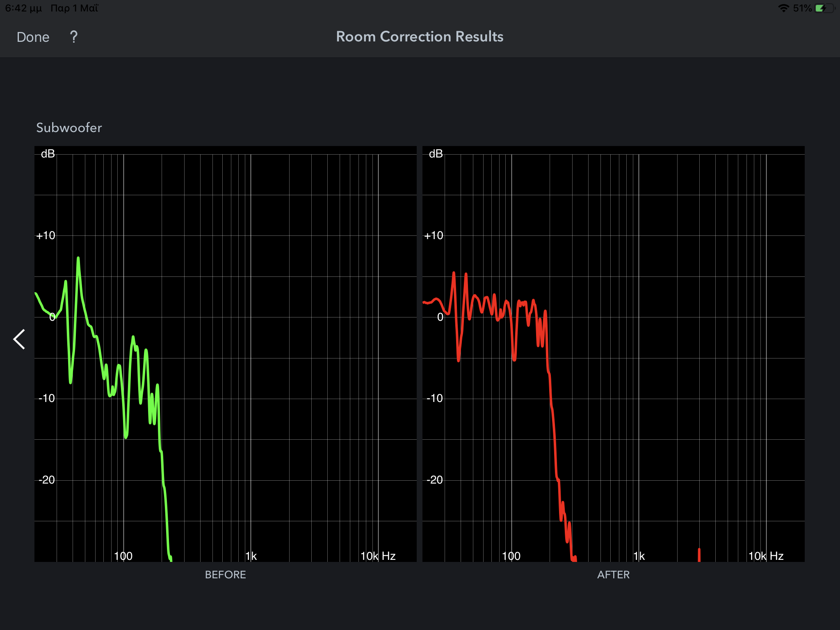
Task: Tap the battery charging icon
Action: point(825,8)
